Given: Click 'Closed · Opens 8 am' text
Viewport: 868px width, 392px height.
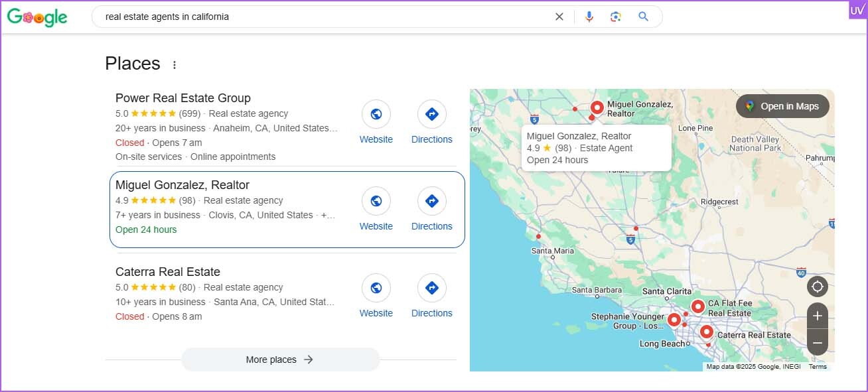Looking at the screenshot, I should tap(159, 316).
